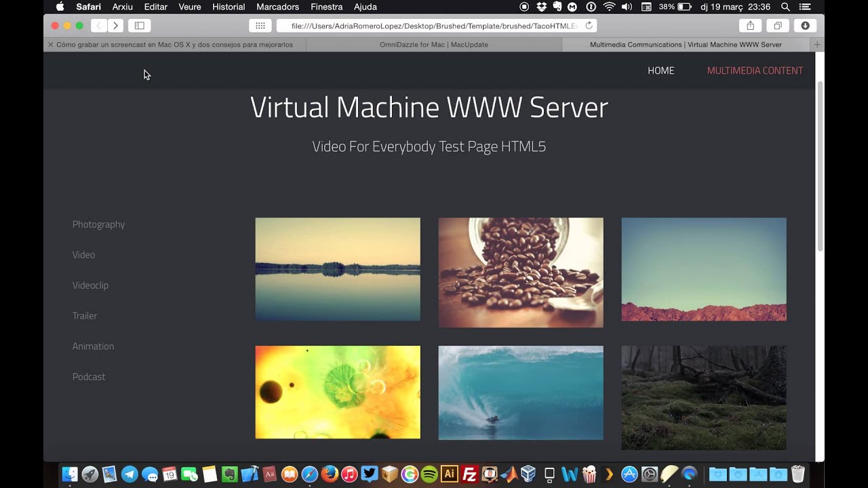Viewport: 868px width, 488px height.
Task: Open FileZilla from the Dock
Action: (469, 474)
